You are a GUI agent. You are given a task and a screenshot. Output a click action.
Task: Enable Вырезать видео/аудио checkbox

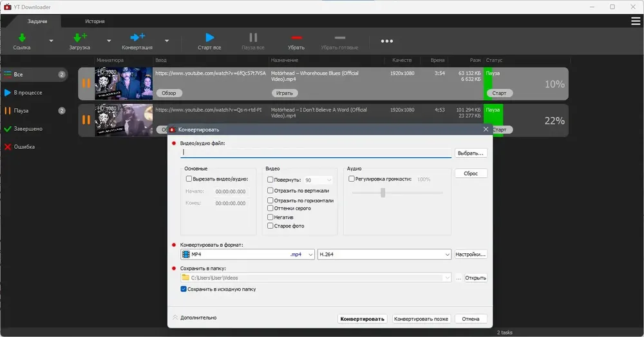click(x=189, y=178)
